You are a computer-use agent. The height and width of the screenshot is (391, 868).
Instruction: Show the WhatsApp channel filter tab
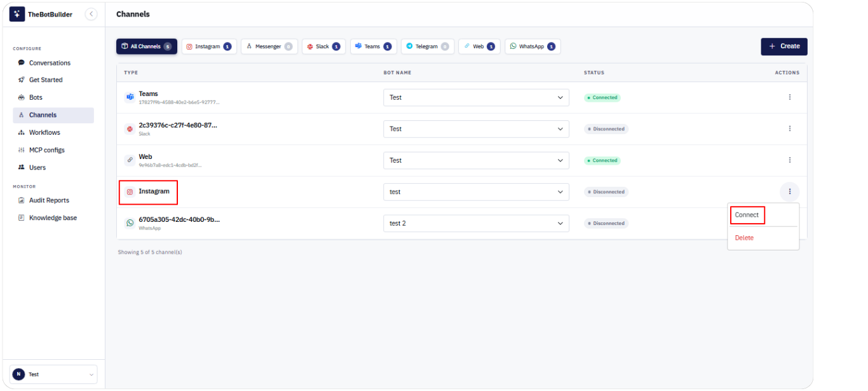point(532,46)
